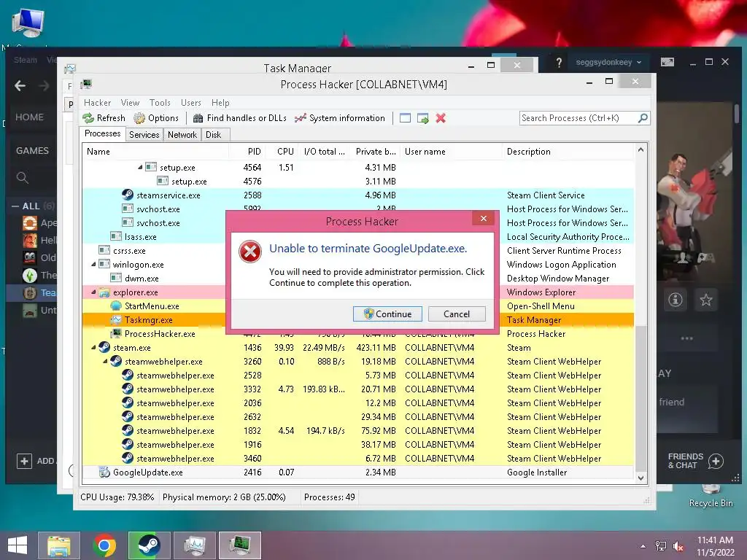
Task: Select the StartMenu.exe process icon
Action: point(116,306)
